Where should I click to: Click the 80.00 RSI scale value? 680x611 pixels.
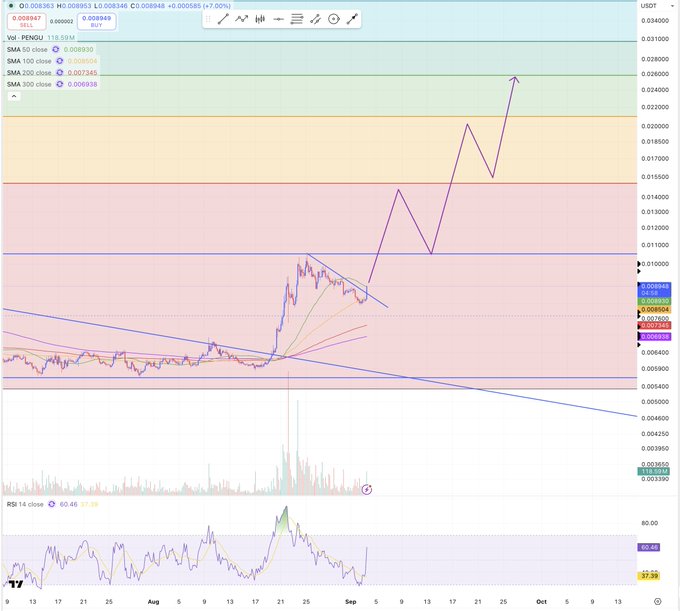pos(650,523)
